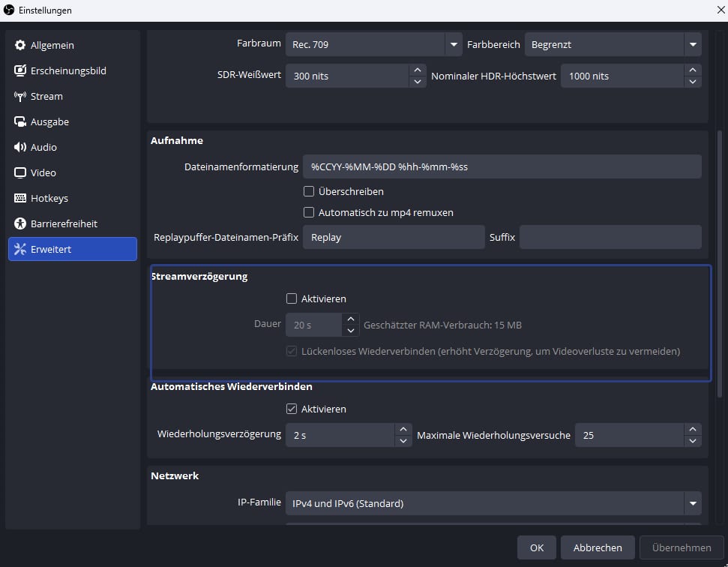Image resolution: width=728 pixels, height=567 pixels.
Task: Increase Wiederholungsverzögerung value
Action: [x=403, y=430]
